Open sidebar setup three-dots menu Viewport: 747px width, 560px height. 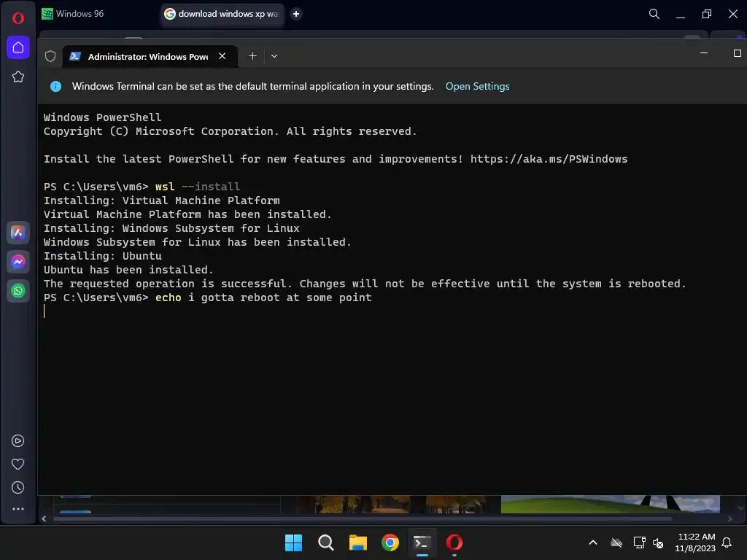[18, 509]
